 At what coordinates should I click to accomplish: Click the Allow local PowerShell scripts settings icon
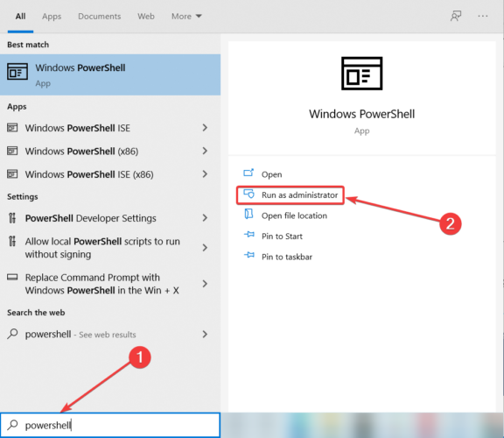(12, 241)
